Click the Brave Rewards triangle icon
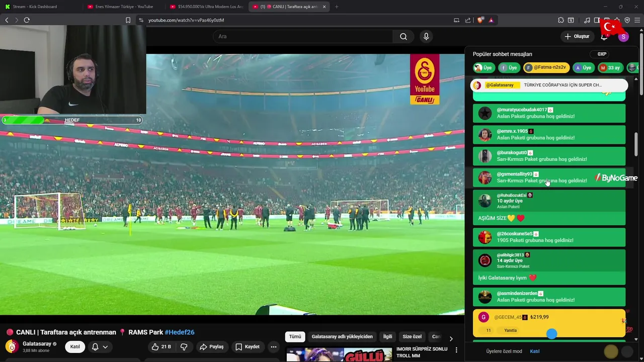 (491, 20)
